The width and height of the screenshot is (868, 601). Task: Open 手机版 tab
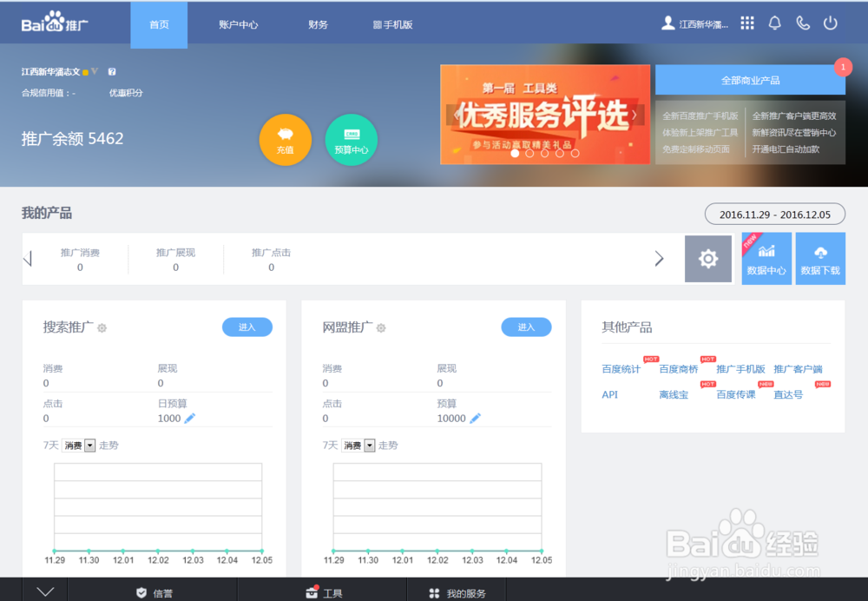click(x=392, y=24)
